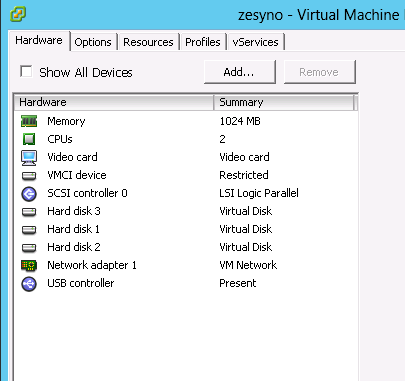Click the CPUs processor icon
The image size is (405, 381).
[29, 139]
